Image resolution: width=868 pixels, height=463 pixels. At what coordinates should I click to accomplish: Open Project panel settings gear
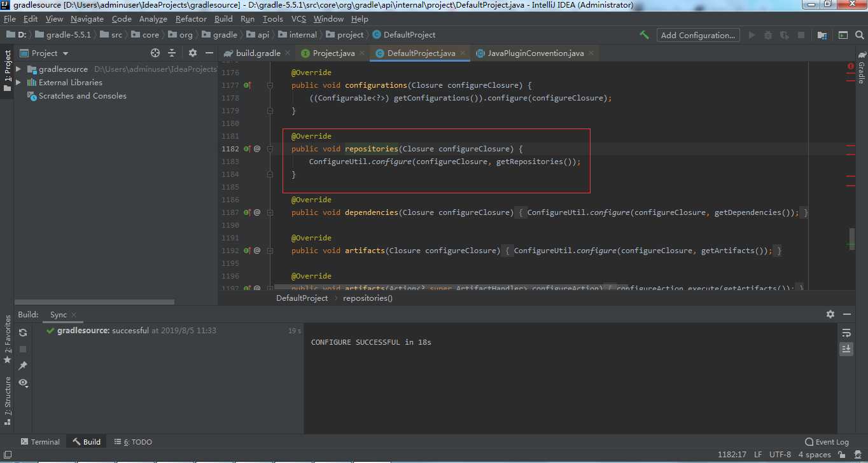click(x=193, y=53)
